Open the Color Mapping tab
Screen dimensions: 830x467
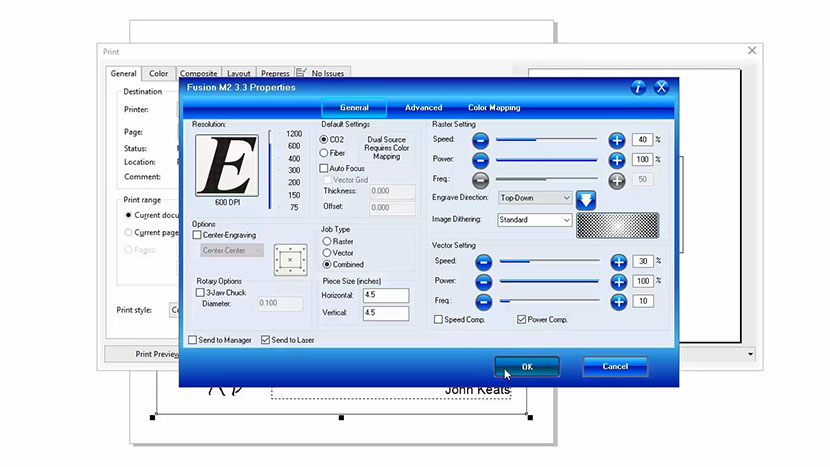(x=494, y=108)
